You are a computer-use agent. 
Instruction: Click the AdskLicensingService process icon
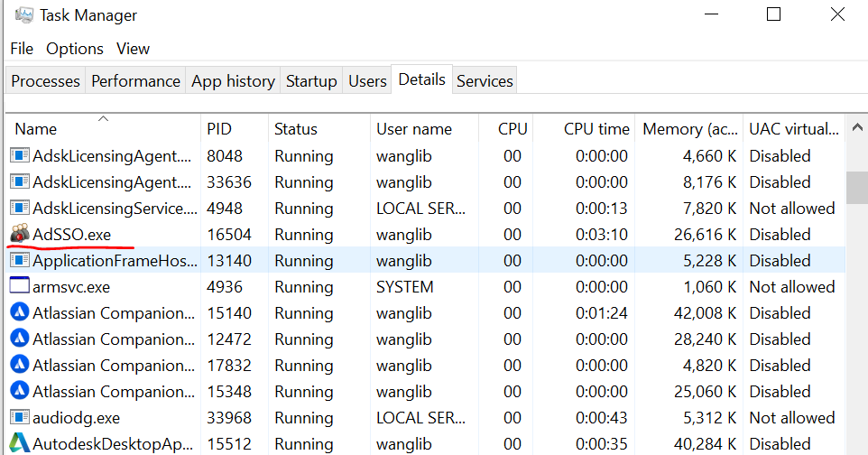point(19,209)
